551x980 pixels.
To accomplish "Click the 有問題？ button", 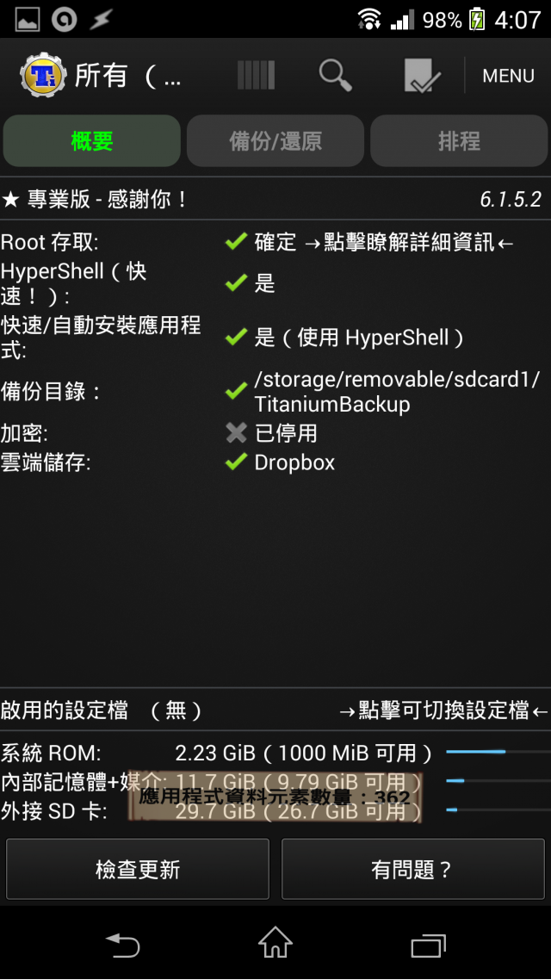I will click(x=413, y=869).
